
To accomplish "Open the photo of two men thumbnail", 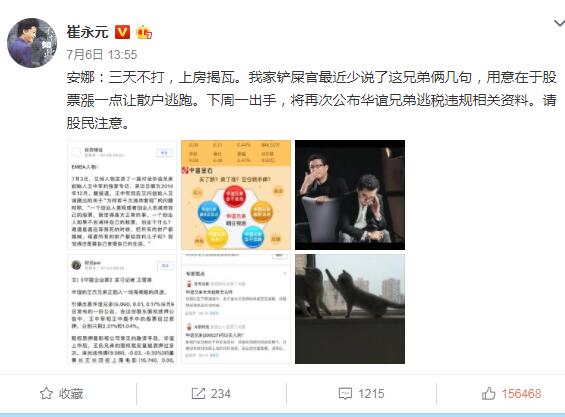I will 350,195.
